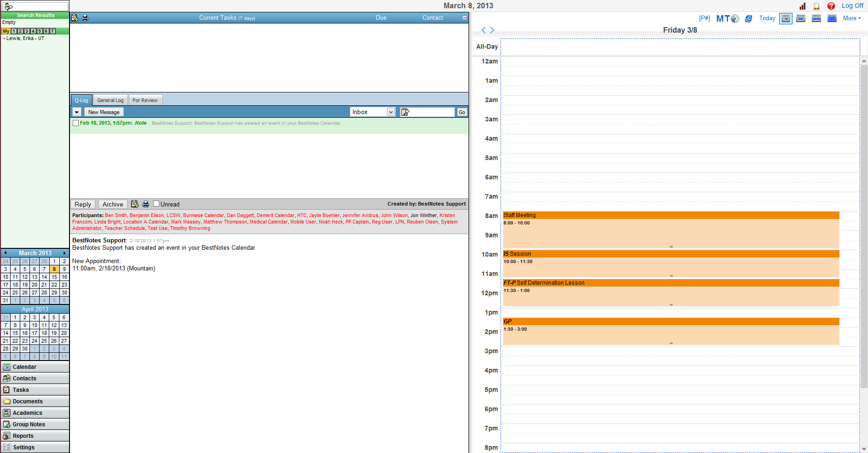Click the [P#] link in calendar toolbar

[x=705, y=18]
